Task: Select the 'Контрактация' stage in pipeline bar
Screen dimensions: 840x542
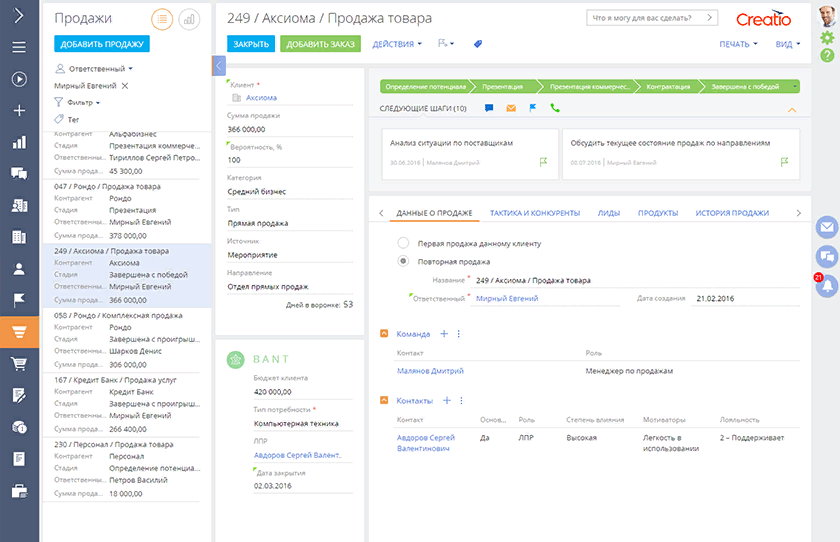Action: click(x=668, y=87)
